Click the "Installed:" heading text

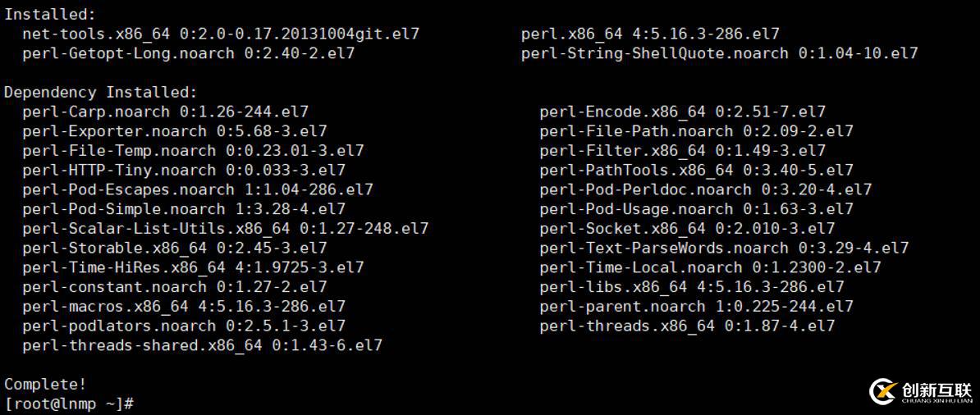click(50, 15)
